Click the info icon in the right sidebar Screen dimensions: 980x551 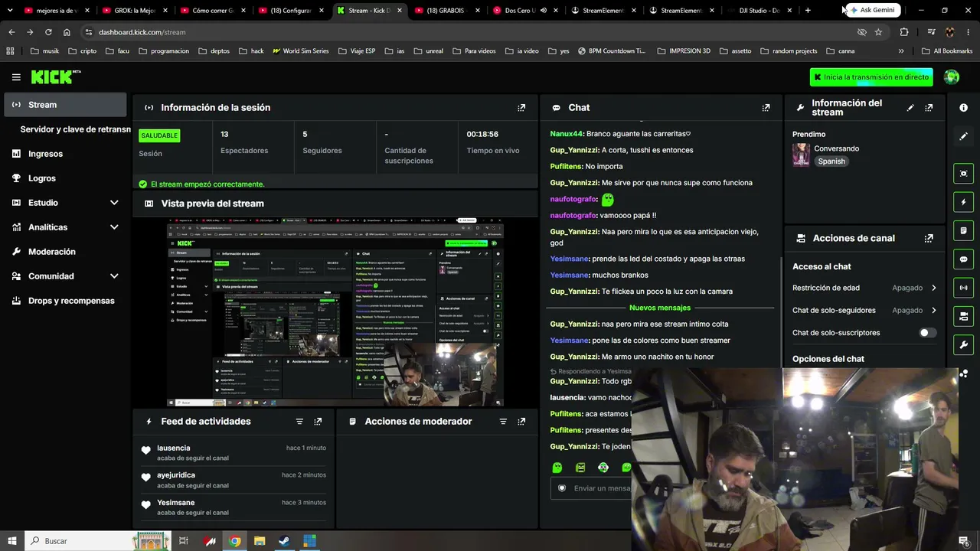tap(963, 108)
